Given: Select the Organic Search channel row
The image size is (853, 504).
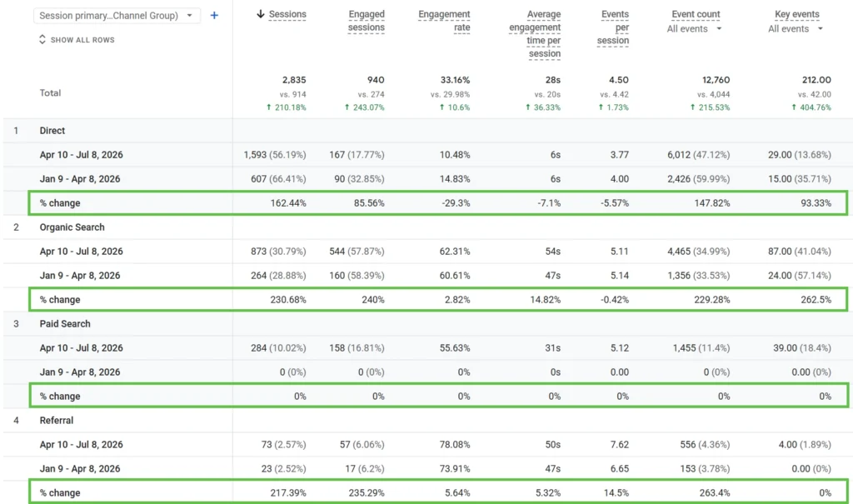Looking at the screenshot, I should (x=428, y=227).
